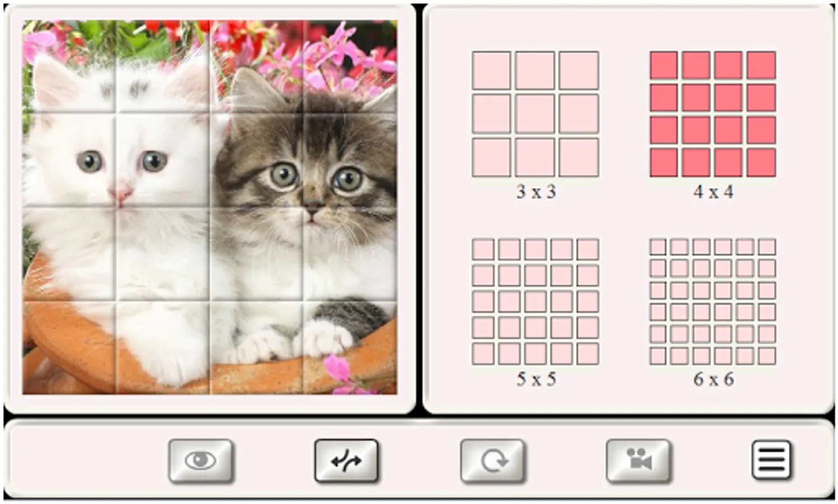The height and width of the screenshot is (504, 838).
Task: Click the 6 x 6 text label
Action: click(714, 380)
